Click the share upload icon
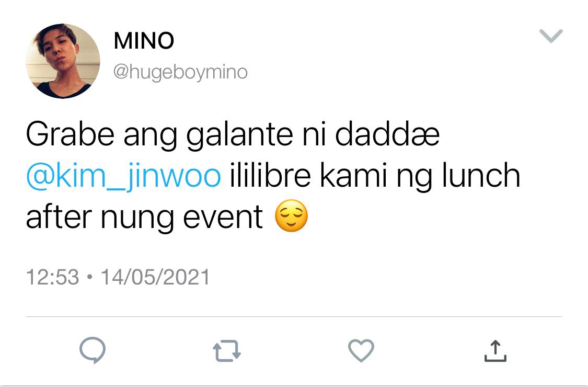 click(495, 350)
